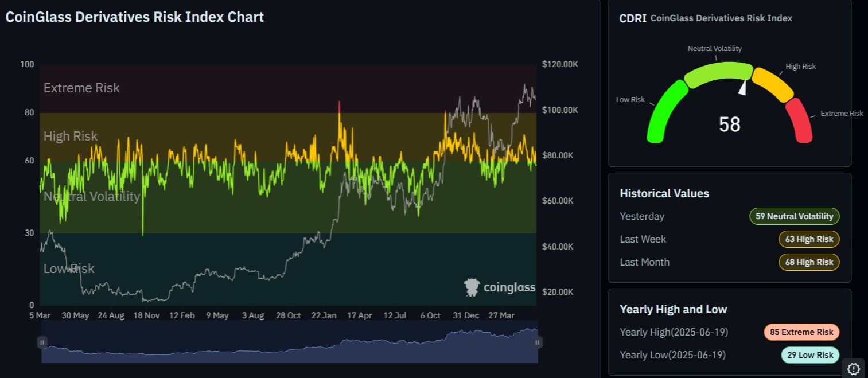Click the chart title 'CoinGlass Derivatives Risk Index Chart'
868x378 pixels.
click(x=135, y=17)
